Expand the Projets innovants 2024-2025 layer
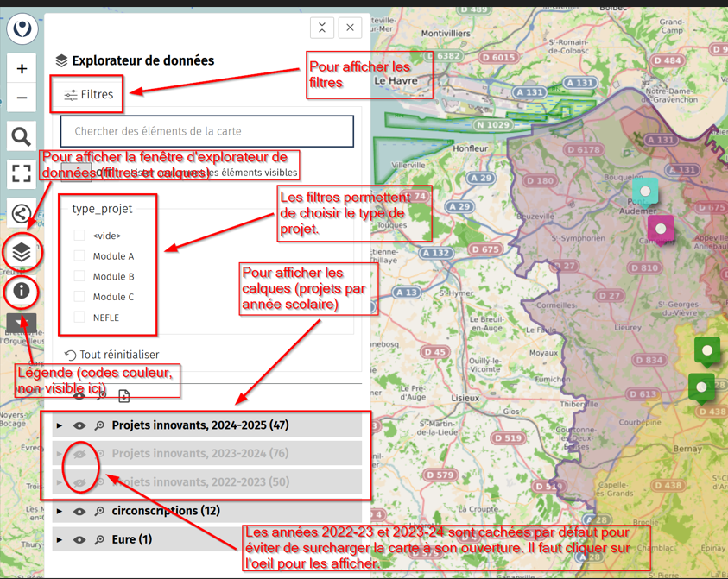728x579 pixels. click(x=60, y=425)
